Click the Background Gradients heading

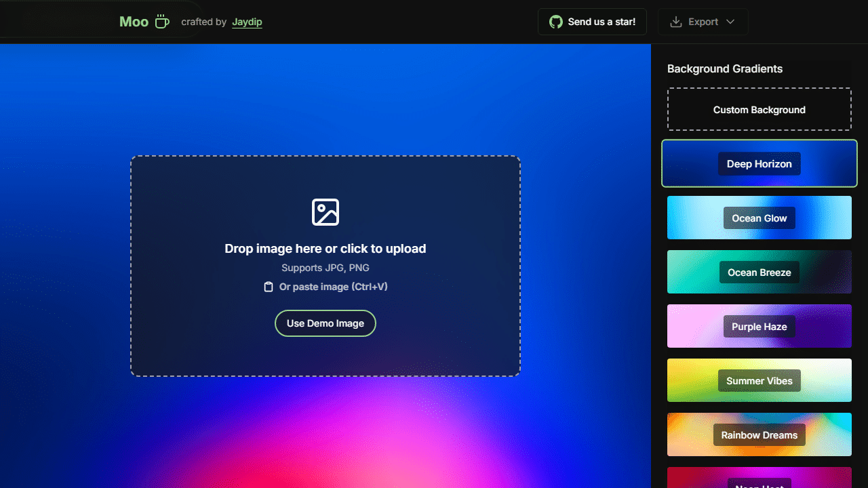pos(725,68)
